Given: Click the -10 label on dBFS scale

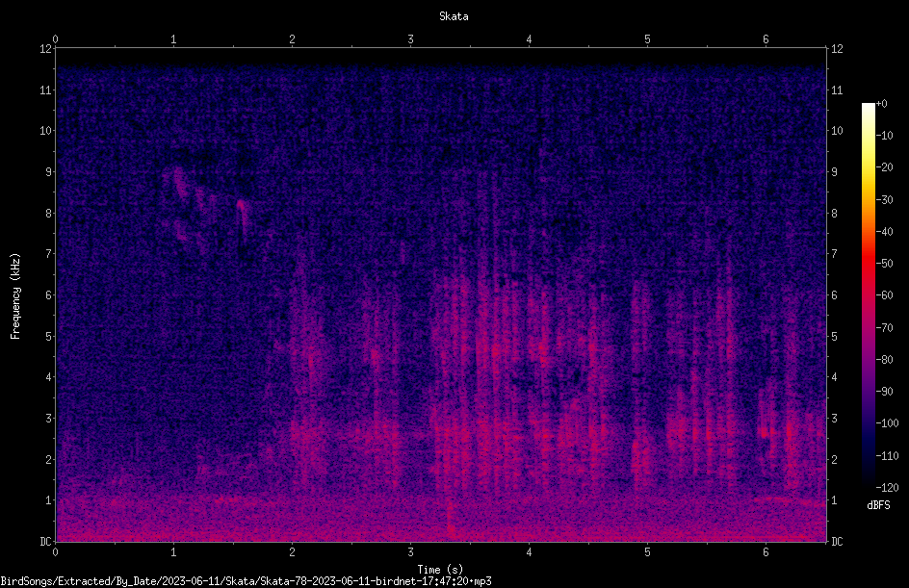Looking at the screenshot, I should point(884,136).
